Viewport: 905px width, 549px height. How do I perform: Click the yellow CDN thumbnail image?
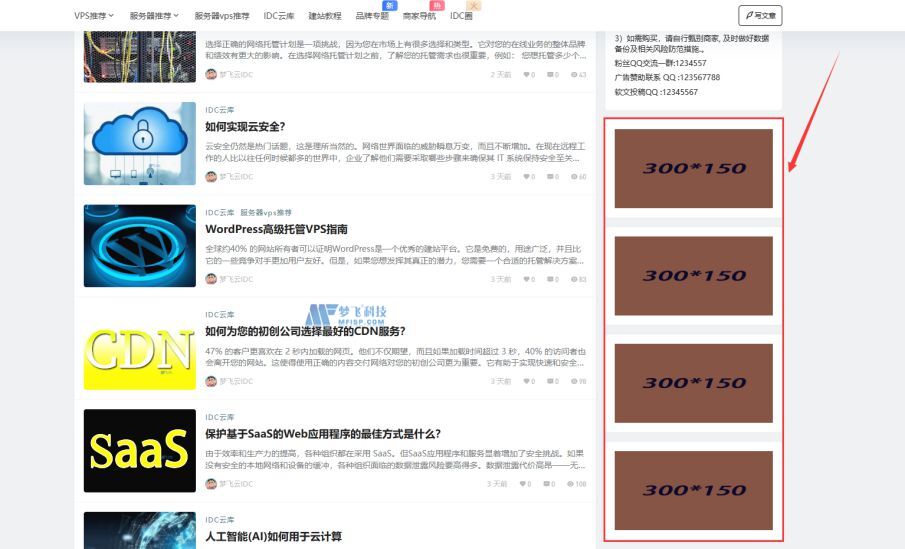tap(140, 348)
